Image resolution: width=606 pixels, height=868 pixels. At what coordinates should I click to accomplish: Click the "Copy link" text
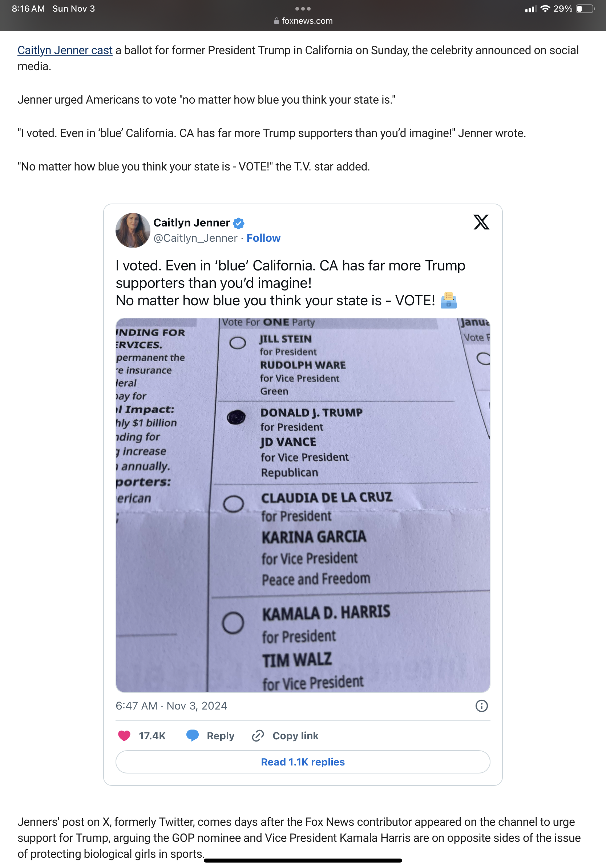click(295, 736)
